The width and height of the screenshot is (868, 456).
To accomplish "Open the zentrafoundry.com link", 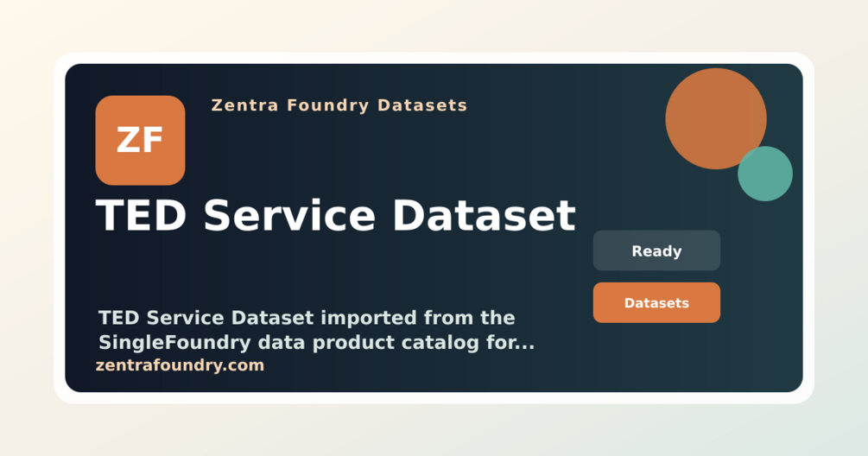I will click(180, 365).
